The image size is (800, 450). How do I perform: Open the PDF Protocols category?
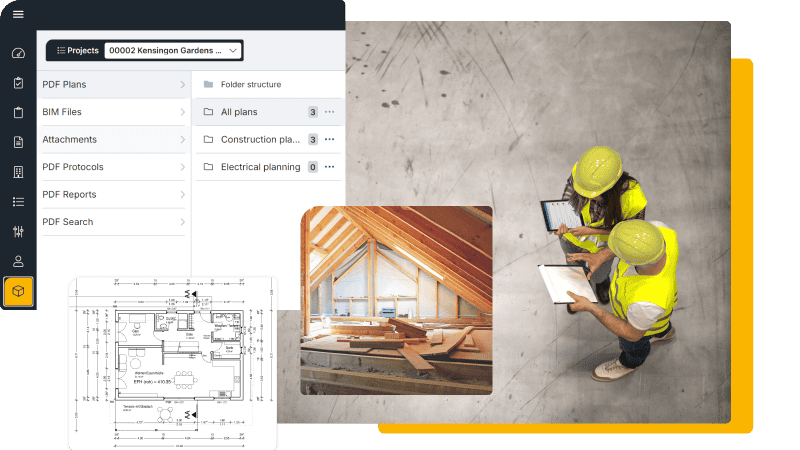[113, 167]
